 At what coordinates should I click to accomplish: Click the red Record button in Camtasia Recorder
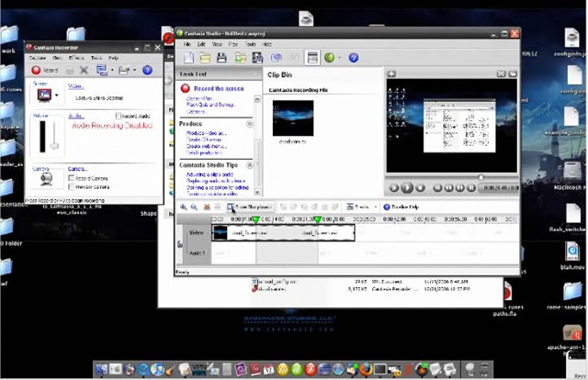[x=36, y=70]
